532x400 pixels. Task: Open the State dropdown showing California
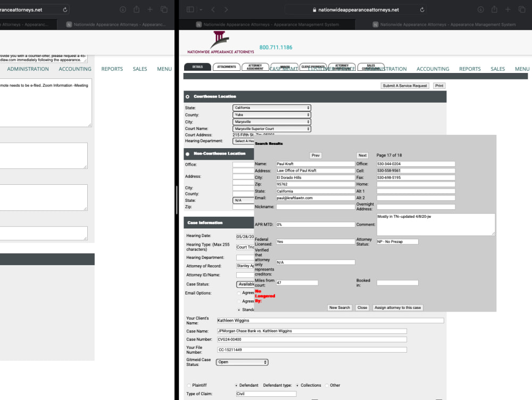271,108
